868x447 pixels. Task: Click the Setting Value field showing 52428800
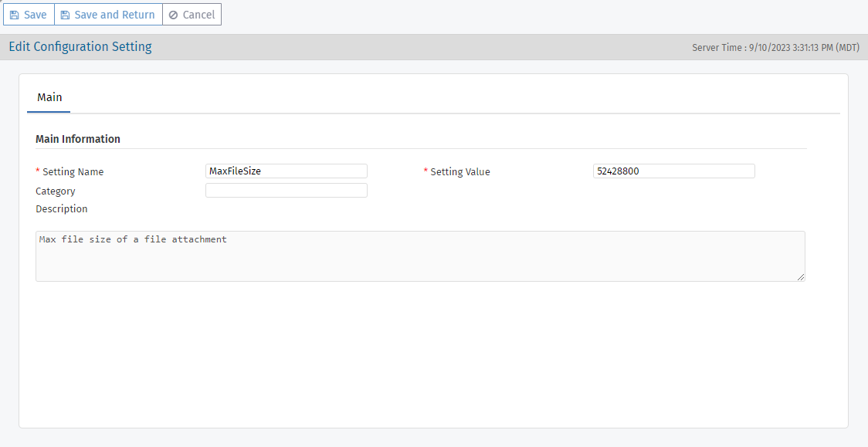tap(673, 171)
